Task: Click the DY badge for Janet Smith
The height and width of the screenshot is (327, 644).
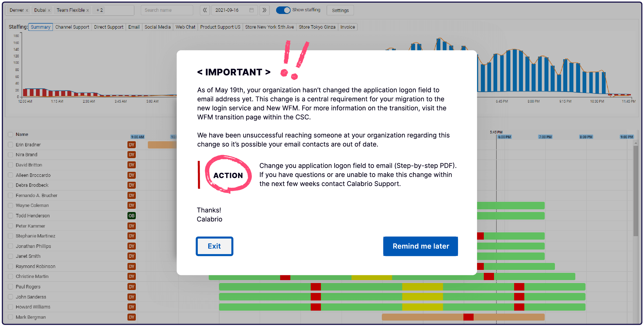Action: coord(131,256)
